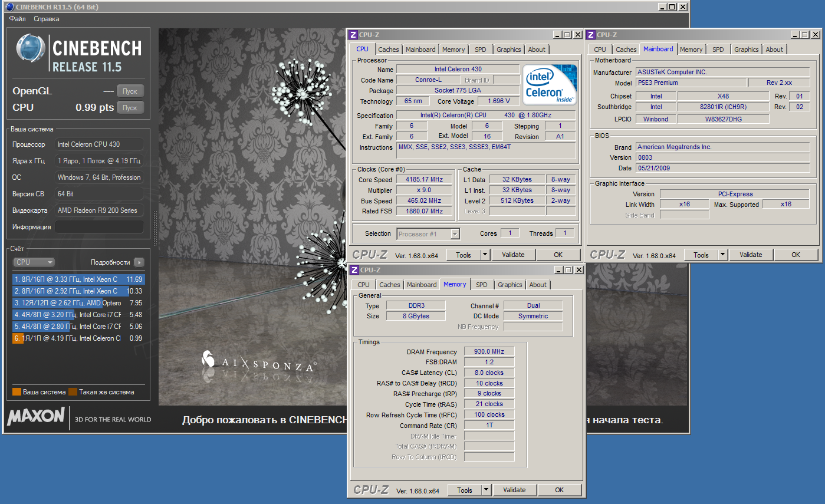Open SPD tab in CPU-Z Memory window
The width and height of the screenshot is (825, 504).
click(x=482, y=285)
